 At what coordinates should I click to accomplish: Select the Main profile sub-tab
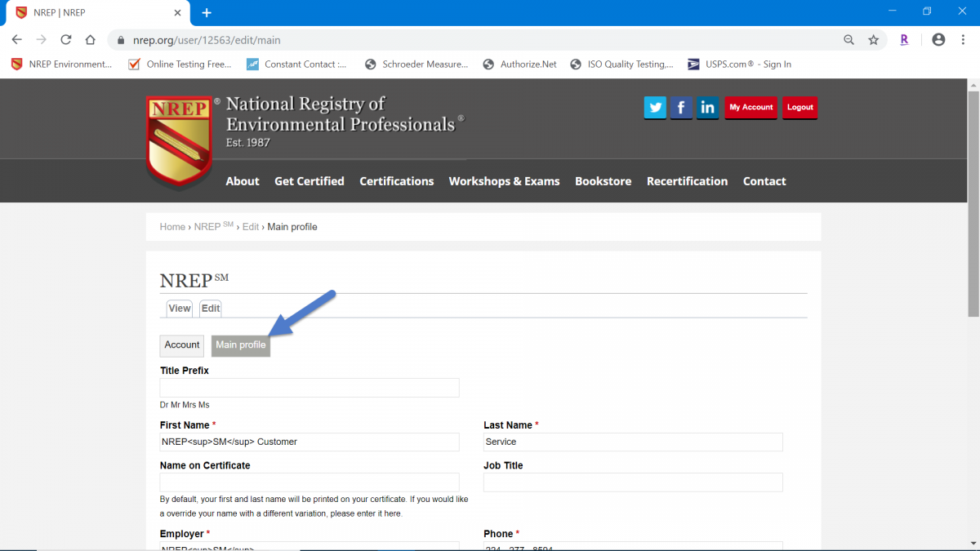coord(241,345)
